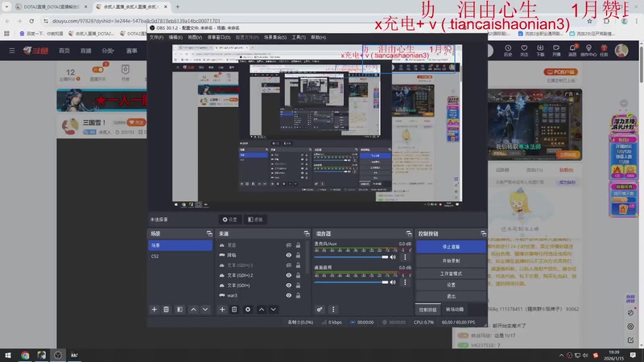Add a new scene with plus icon
The width and height of the screenshot is (644, 362).
pos(154,310)
